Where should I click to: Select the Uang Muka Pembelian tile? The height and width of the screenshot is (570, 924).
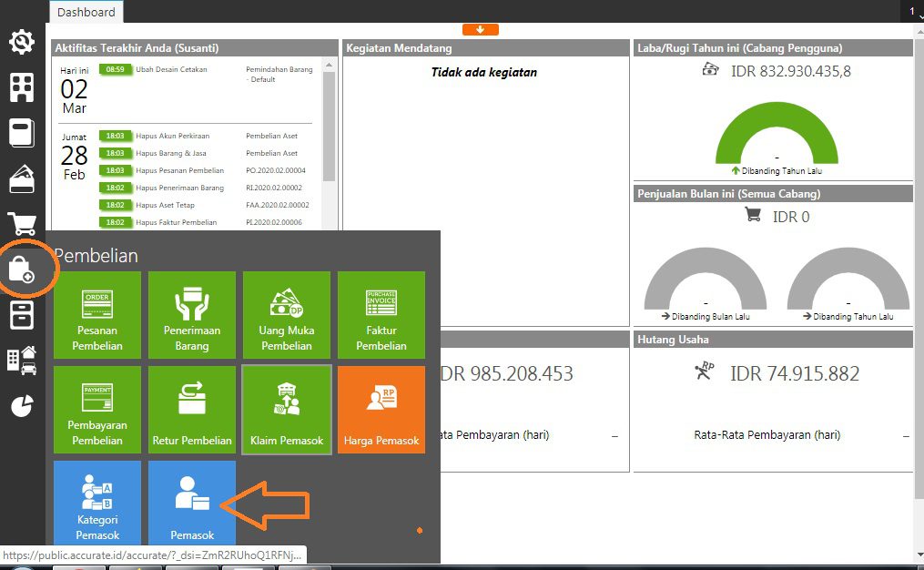coord(287,314)
